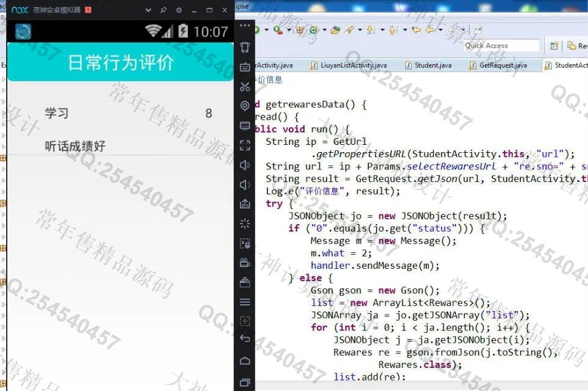Click Eclipse Last Edit Location icon

(x=416, y=30)
